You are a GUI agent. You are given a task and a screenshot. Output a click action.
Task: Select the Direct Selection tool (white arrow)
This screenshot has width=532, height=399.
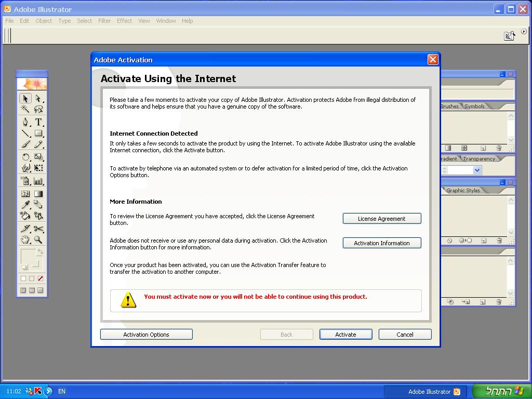coord(38,98)
